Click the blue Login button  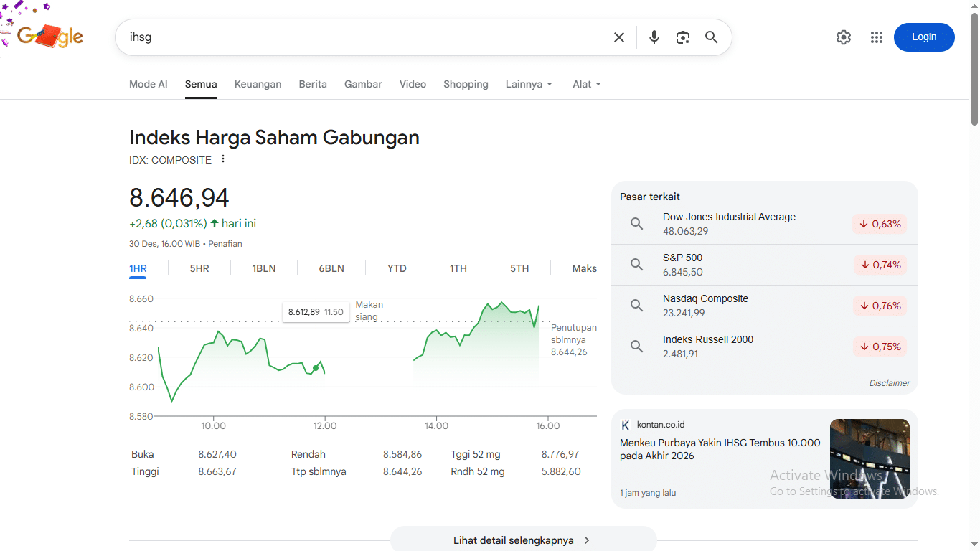tap(924, 37)
